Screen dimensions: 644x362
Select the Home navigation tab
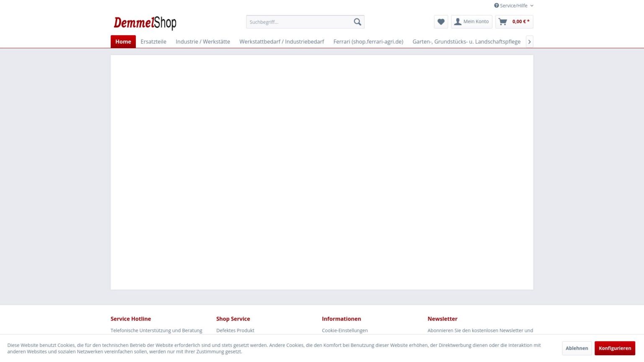pyautogui.click(x=123, y=41)
